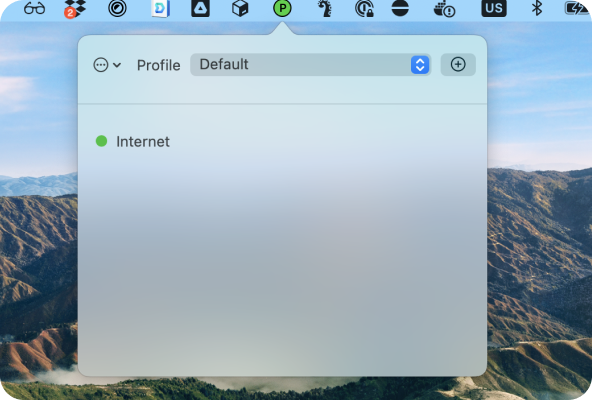Click the concentric circle menu bar icon
The image size is (592, 400).
tap(117, 8)
